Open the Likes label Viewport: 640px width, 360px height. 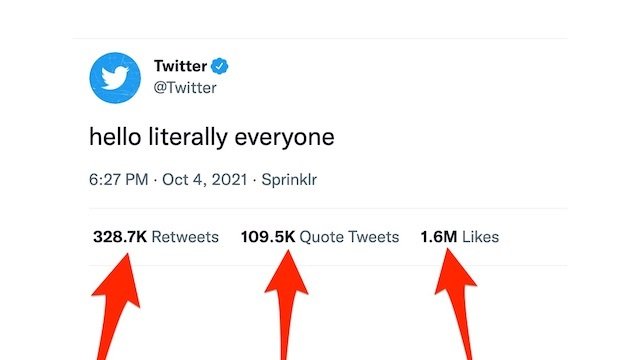pyautogui.click(x=480, y=237)
